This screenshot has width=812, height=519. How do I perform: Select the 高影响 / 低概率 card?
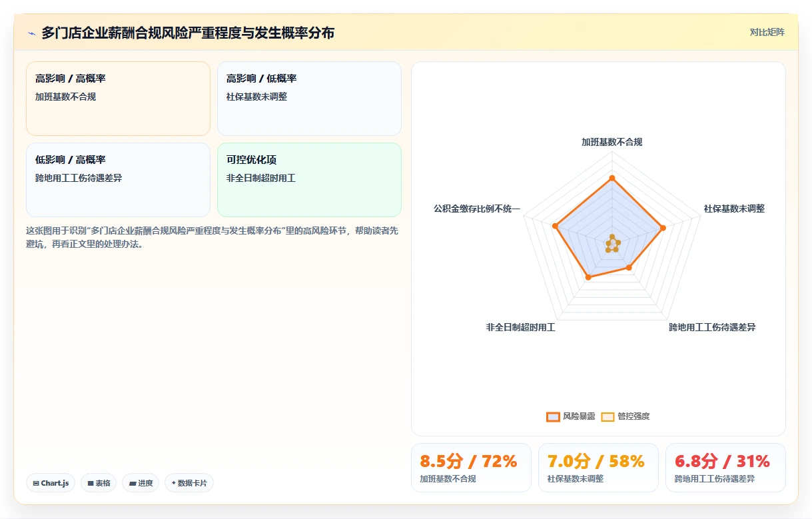tap(309, 99)
